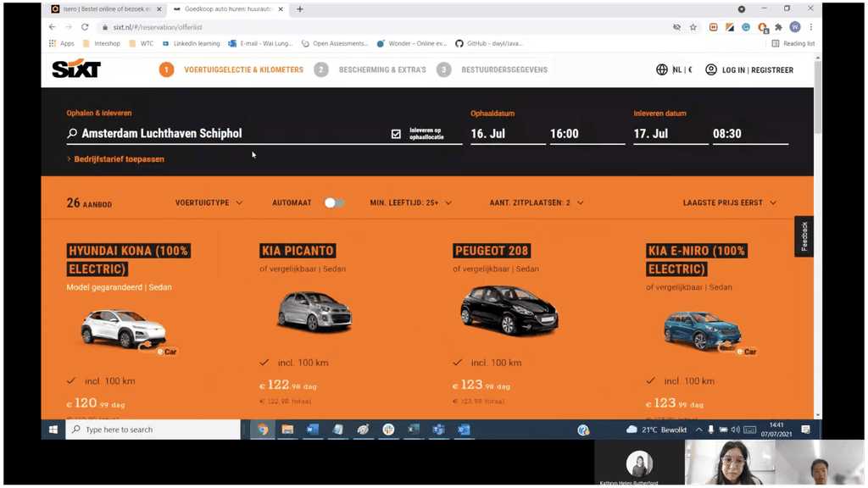This screenshot has height=488, width=868.
Task: Select the Kia E-Niro car image
Action: point(703,331)
